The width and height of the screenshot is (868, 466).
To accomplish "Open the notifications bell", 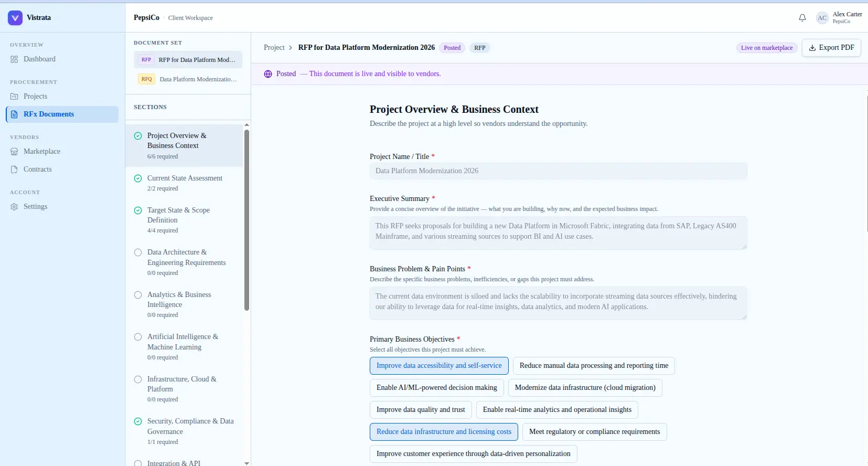I will (x=802, y=18).
